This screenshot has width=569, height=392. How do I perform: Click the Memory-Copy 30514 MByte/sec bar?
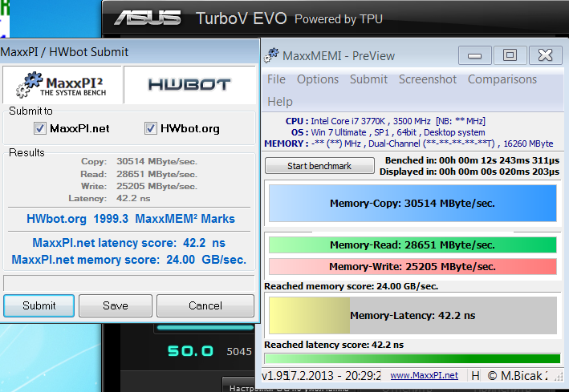point(413,204)
